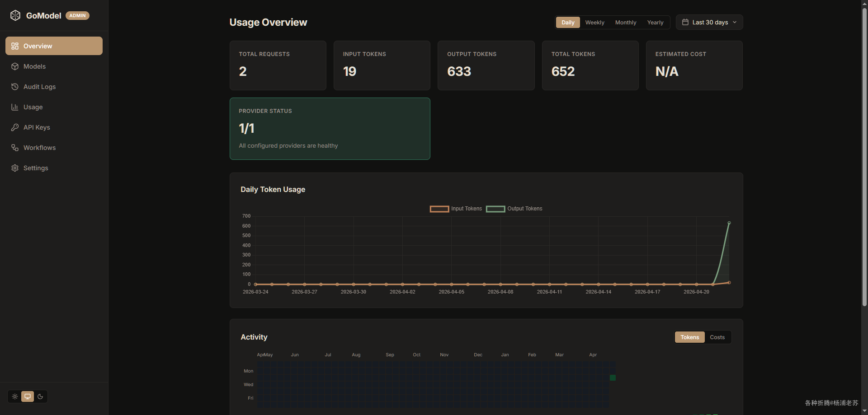Toggle Output Tokens legend swatch
The height and width of the screenshot is (415, 868).
(x=495, y=209)
